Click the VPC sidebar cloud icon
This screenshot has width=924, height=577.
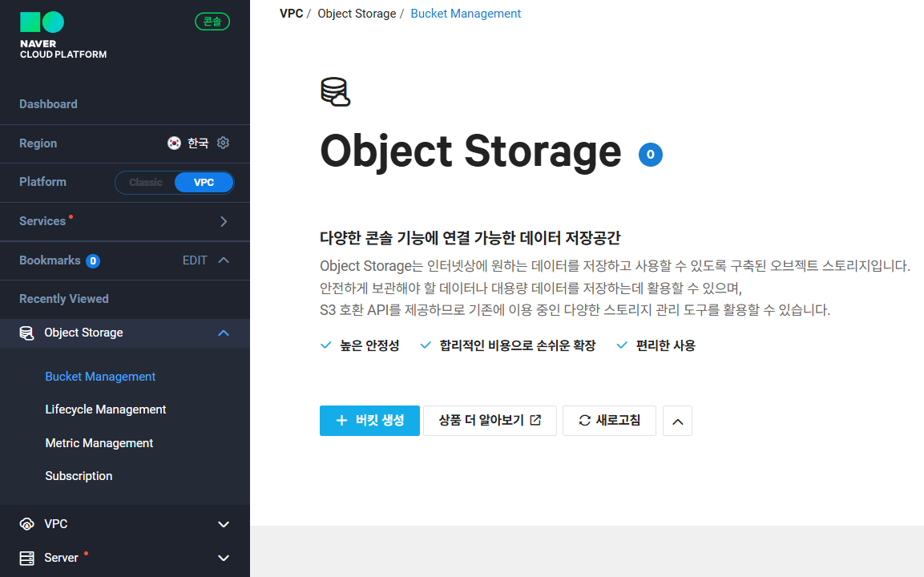26,524
